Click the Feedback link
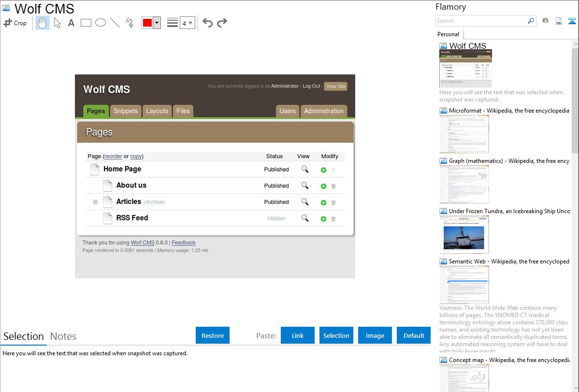This screenshot has width=579, height=392. click(x=184, y=243)
